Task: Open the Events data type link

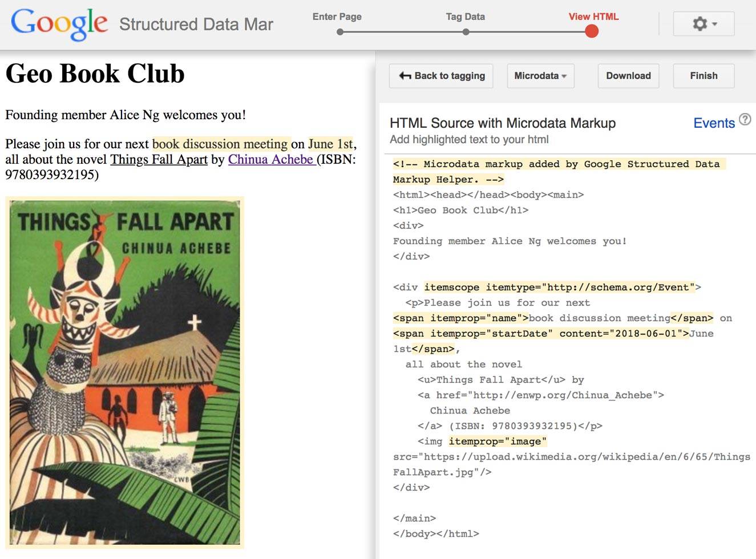Action: pos(714,123)
